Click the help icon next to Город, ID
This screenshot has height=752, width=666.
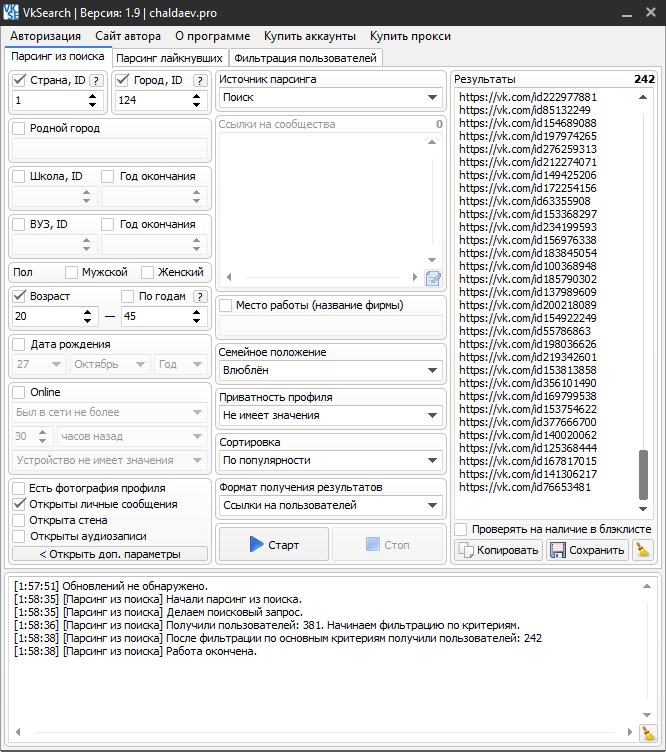[x=197, y=81]
